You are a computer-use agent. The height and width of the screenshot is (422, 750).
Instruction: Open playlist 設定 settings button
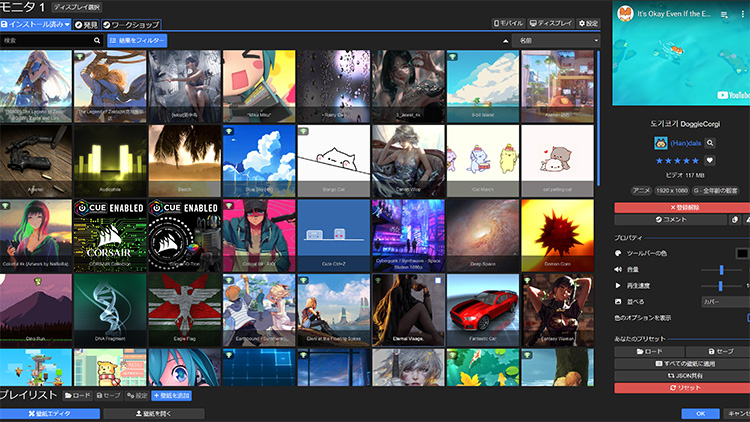pos(137,396)
